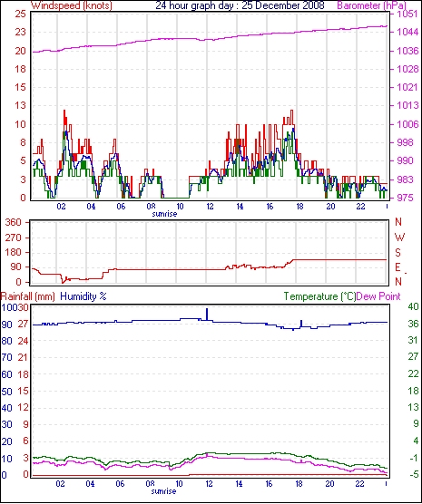Click the Dew Point legend label

click(378, 296)
